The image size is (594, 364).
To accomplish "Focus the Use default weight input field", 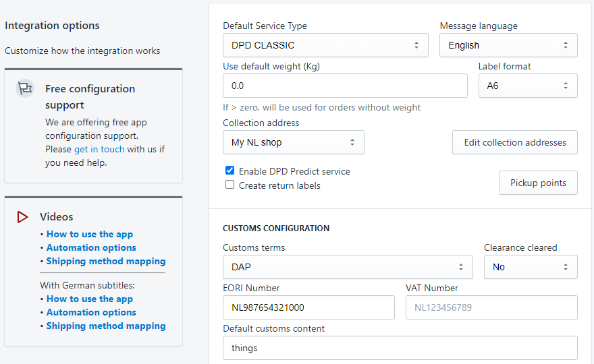I will (x=345, y=86).
